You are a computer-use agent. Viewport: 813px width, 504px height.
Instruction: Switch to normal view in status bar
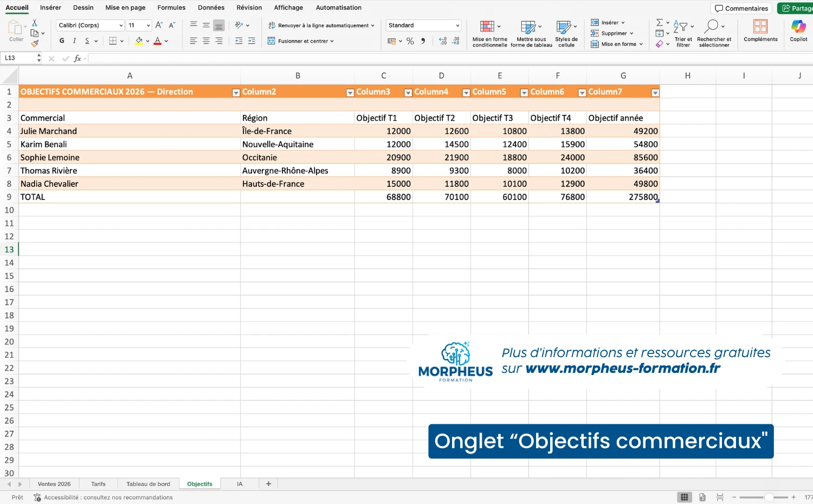[685, 497]
